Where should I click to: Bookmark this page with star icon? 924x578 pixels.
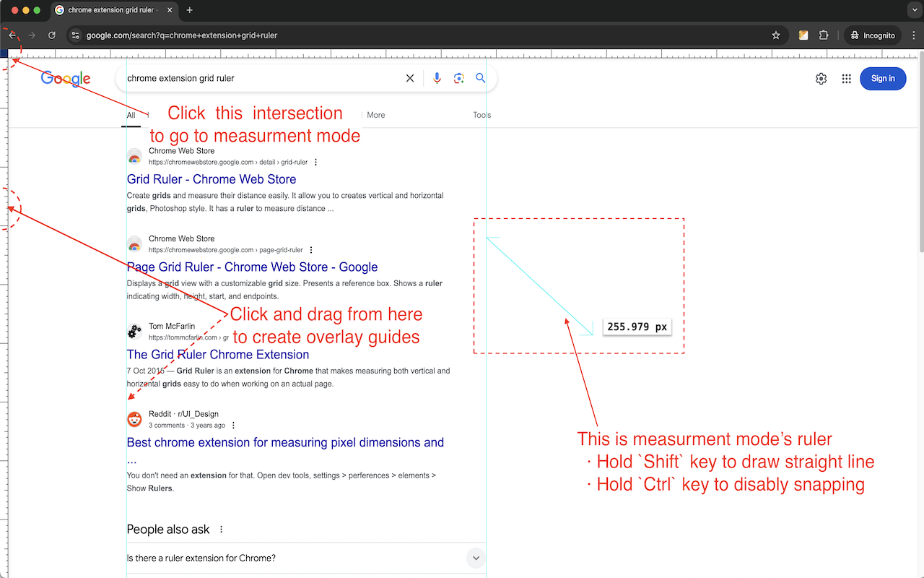[x=776, y=35]
